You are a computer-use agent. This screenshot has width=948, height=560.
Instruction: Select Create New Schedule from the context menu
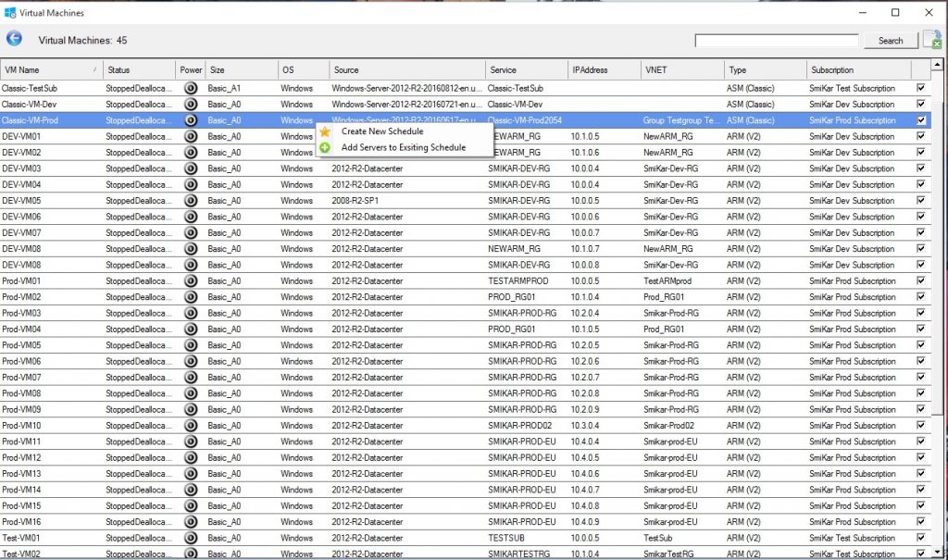(x=380, y=132)
